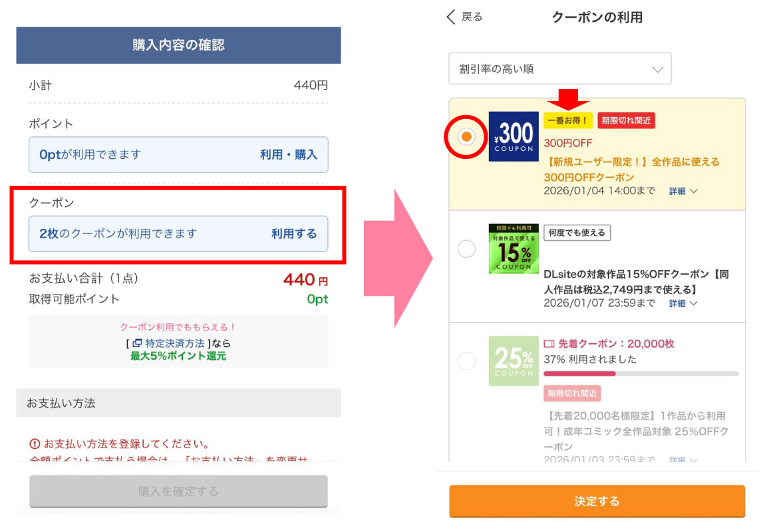Screen dimensions: 765x532
Task: Open the 割引率の高い順 sort dropdown
Action: pos(559,69)
